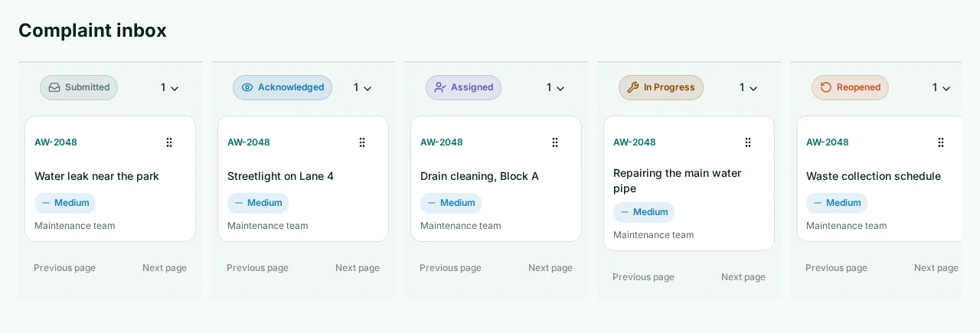Click the Complaint inbox heading
The image size is (980, 333).
(93, 31)
